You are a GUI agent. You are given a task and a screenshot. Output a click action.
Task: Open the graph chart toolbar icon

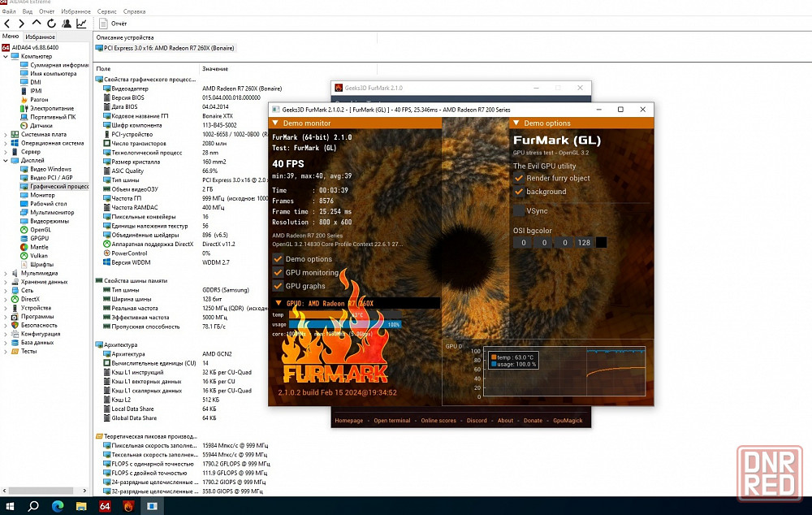(x=81, y=24)
